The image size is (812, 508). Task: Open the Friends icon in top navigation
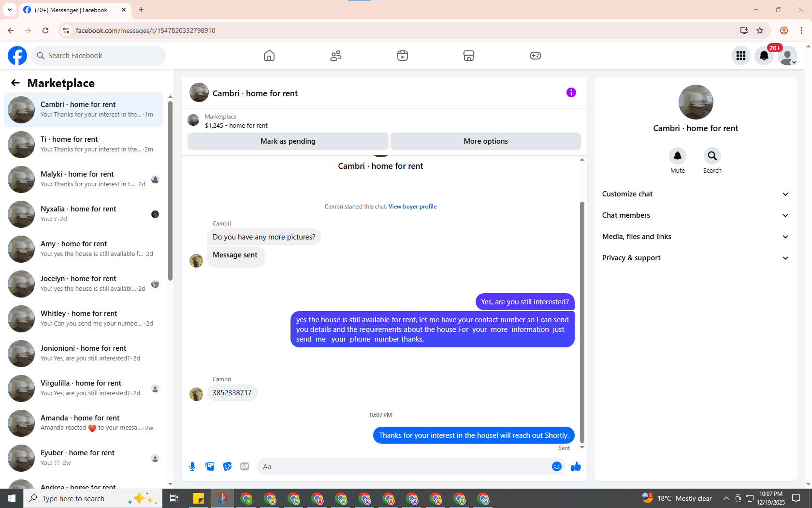[336, 56]
